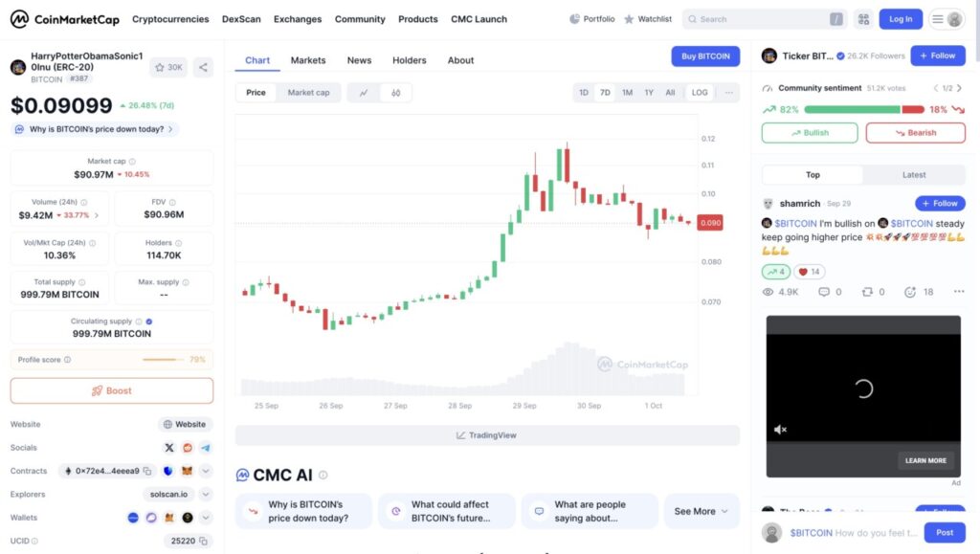Open the Holders tab
The image size is (980, 554).
tap(409, 60)
